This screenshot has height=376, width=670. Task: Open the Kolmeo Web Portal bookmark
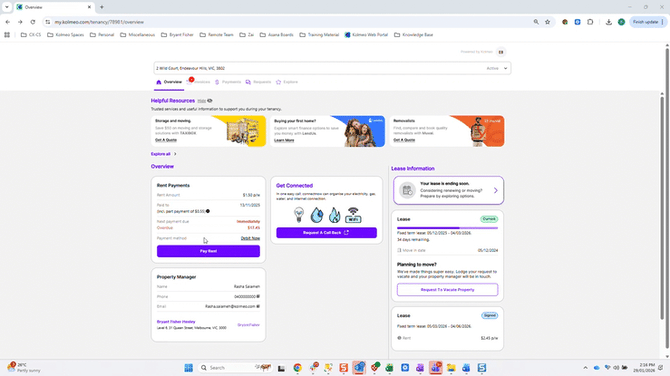(x=366, y=35)
